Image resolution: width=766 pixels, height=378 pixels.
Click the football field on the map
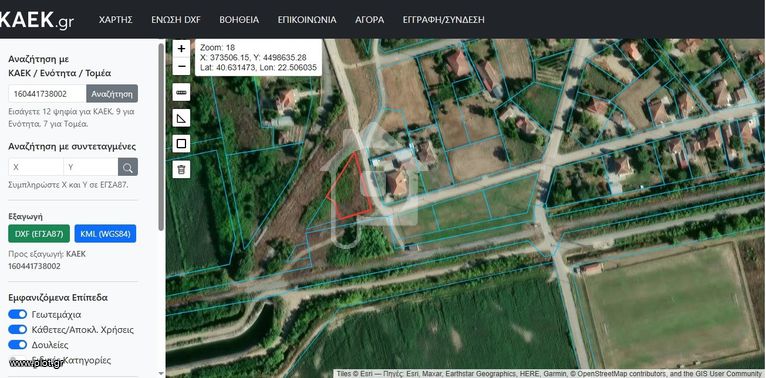click(672, 305)
